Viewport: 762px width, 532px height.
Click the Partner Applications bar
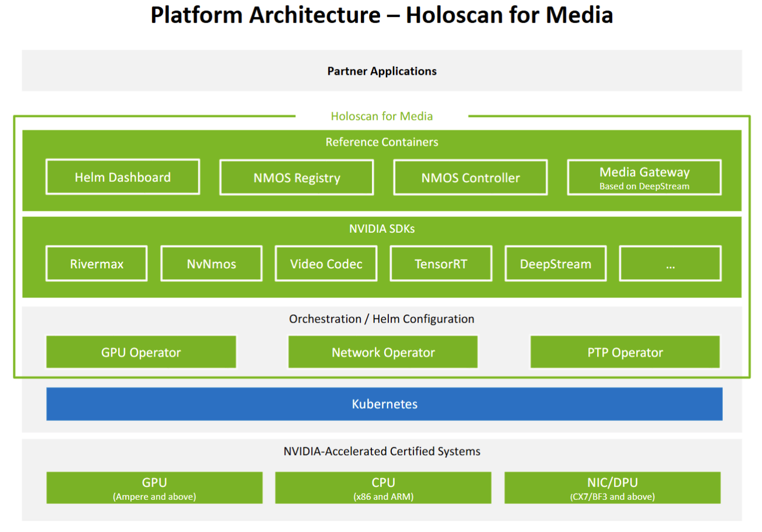381,71
